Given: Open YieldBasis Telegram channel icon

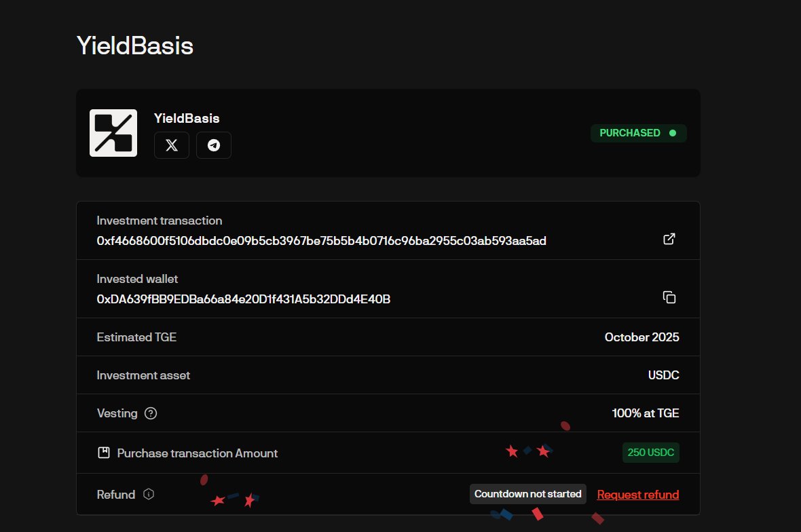Looking at the screenshot, I should point(214,145).
